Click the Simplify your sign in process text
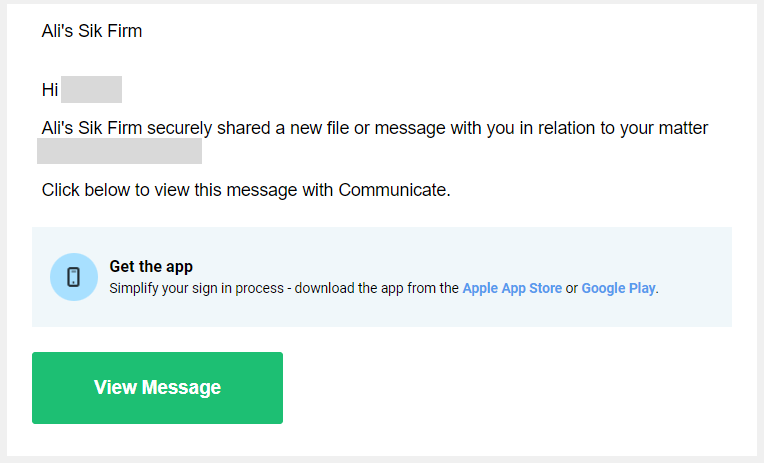764x463 pixels. pos(196,289)
